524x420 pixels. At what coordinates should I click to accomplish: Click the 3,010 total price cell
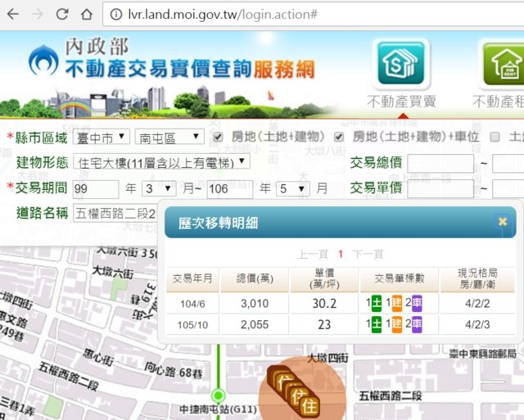255,304
